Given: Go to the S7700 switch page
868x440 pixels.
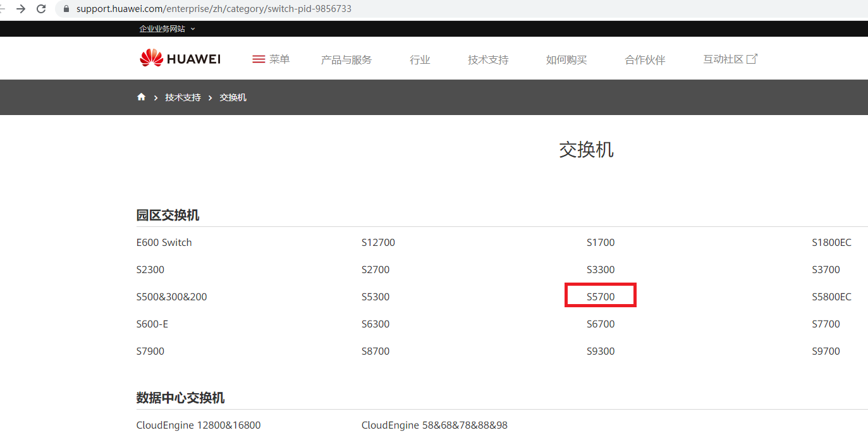Looking at the screenshot, I should click(x=826, y=324).
